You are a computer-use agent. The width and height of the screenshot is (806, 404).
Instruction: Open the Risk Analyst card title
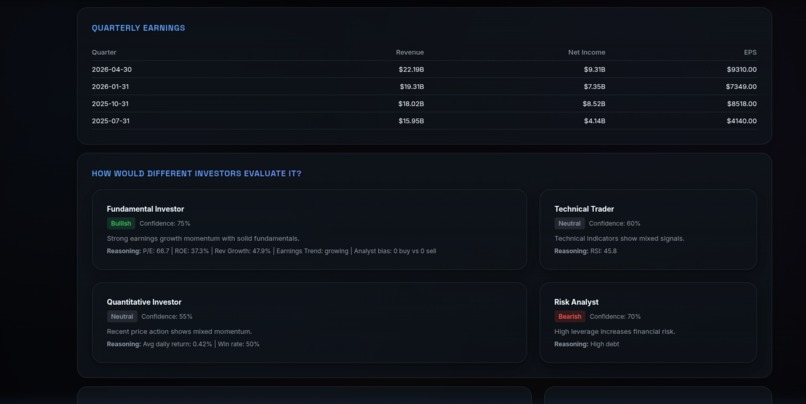(x=576, y=302)
